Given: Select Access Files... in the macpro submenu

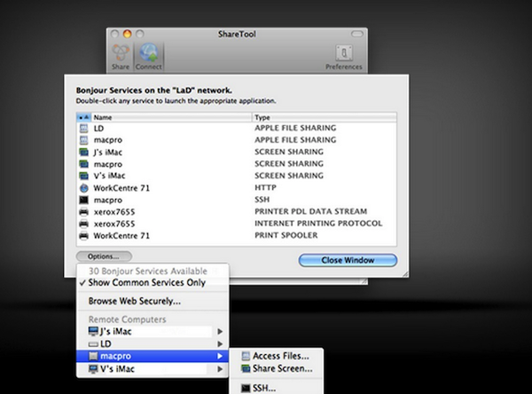Looking at the screenshot, I should [283, 356].
